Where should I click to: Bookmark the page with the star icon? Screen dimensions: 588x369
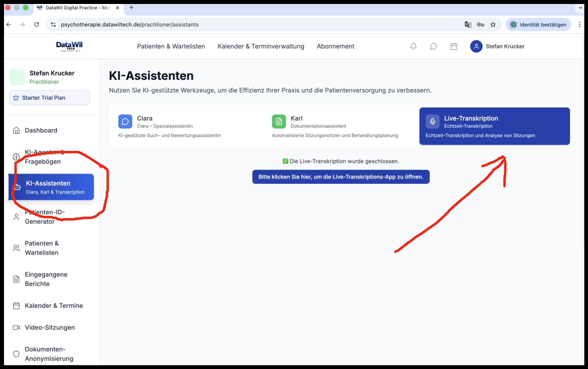pos(493,25)
